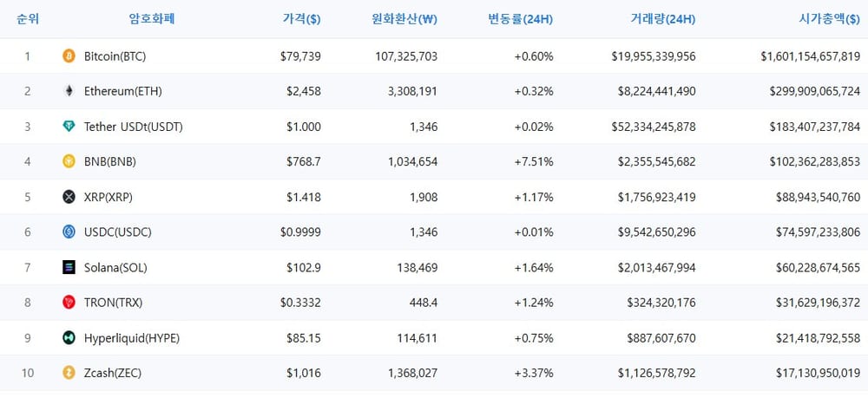Open the Hyperliquid(HYPE) name link
The height and width of the screenshot is (398, 868).
132,338
